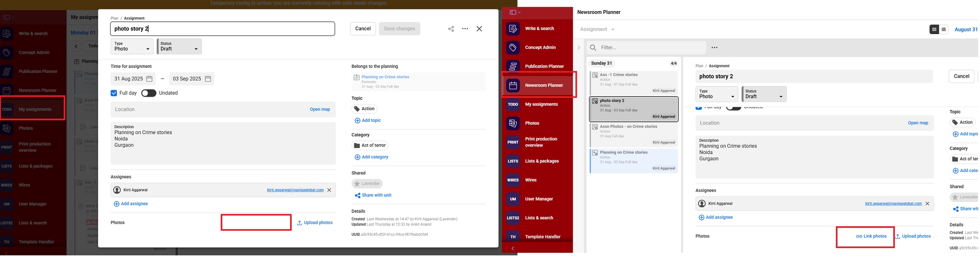Click Add category under Act of terror
Image resolution: width=980 pixels, height=267 pixels.
tap(371, 157)
